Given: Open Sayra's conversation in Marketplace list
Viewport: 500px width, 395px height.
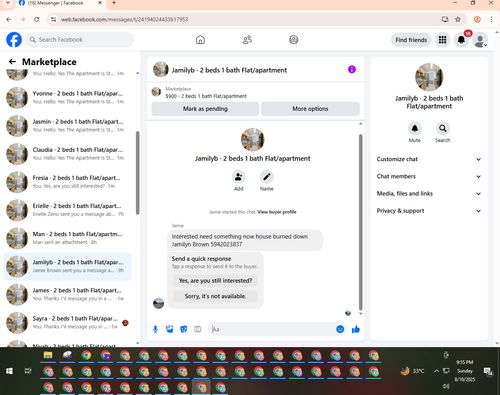Looking at the screenshot, I should (68, 323).
